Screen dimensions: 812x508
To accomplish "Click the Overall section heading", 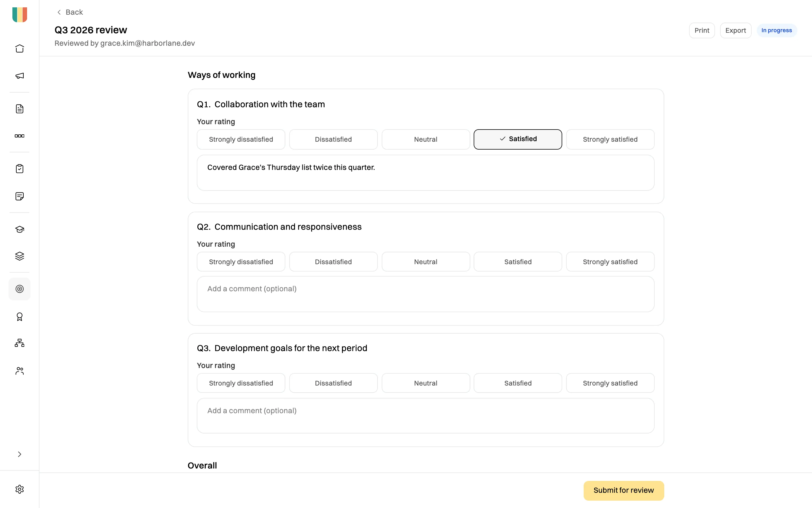I will [x=202, y=465].
